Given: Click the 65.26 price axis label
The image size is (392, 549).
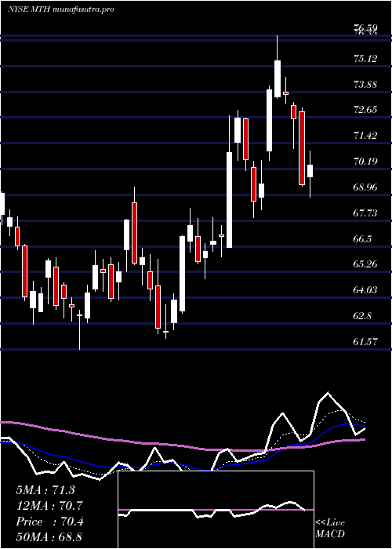Looking at the screenshot, I should [x=366, y=264].
